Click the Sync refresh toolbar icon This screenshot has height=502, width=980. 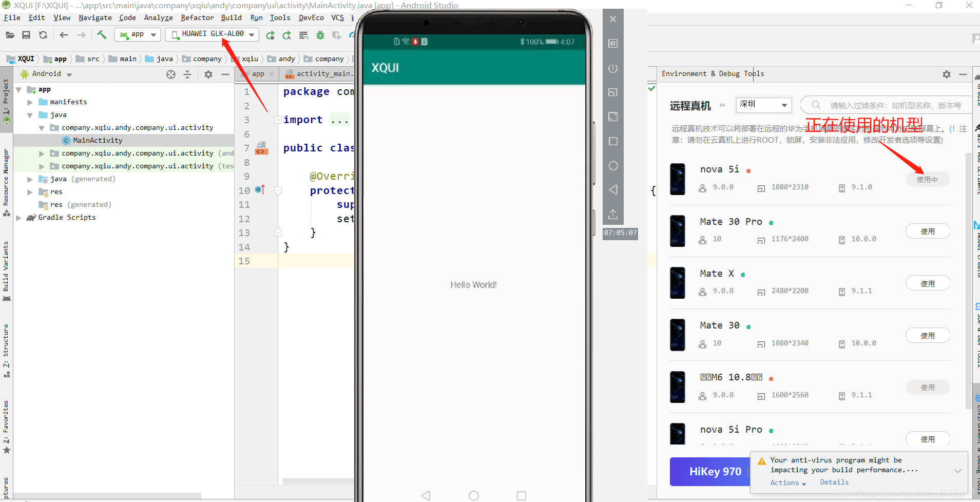[43, 35]
